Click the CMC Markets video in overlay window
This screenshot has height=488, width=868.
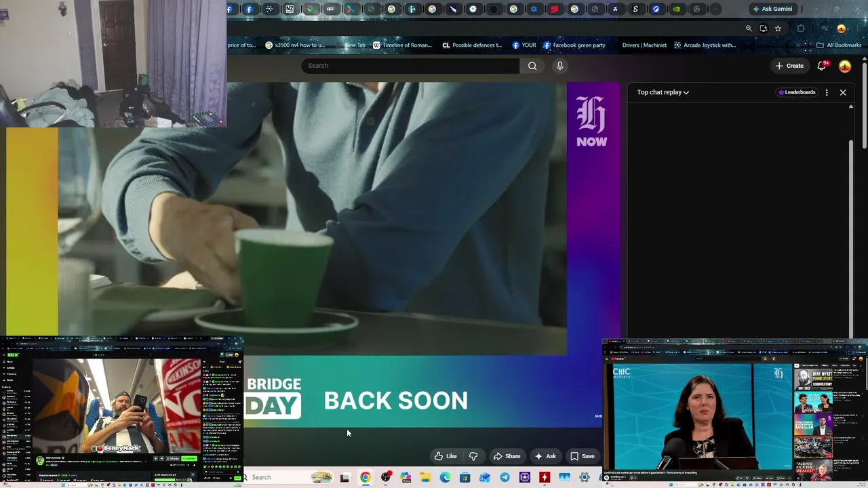[x=698, y=416]
